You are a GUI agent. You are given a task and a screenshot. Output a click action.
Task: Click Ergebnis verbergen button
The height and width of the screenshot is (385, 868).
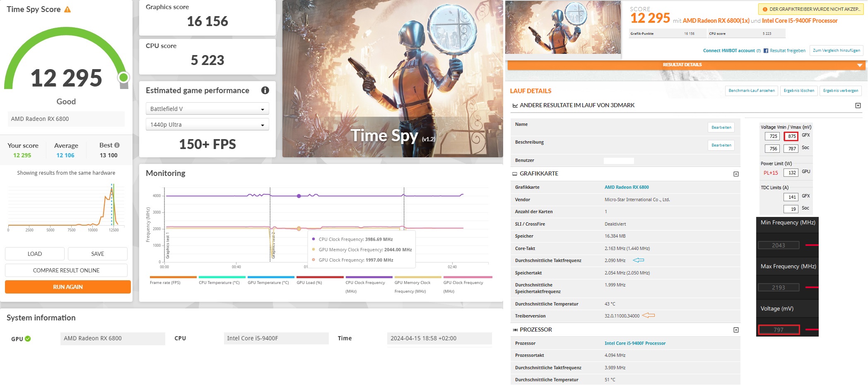(x=841, y=91)
